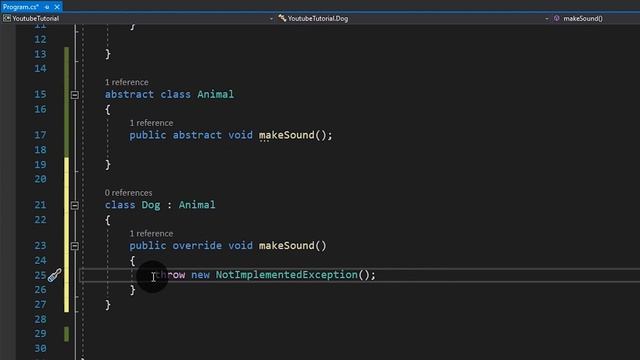
Task: Click the NotImplementedException text
Action: point(287,275)
